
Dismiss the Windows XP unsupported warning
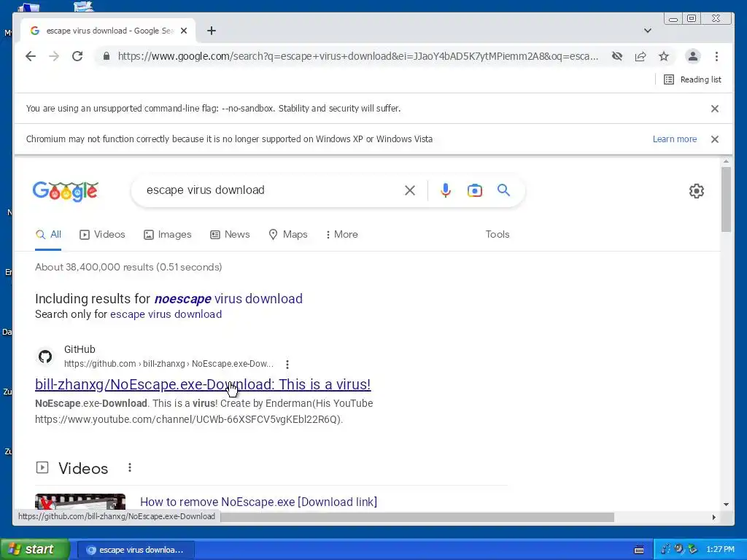(x=715, y=139)
